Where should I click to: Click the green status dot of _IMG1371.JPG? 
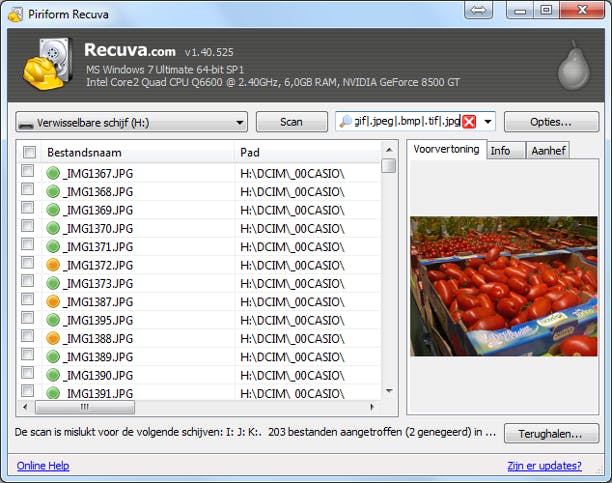(x=53, y=246)
